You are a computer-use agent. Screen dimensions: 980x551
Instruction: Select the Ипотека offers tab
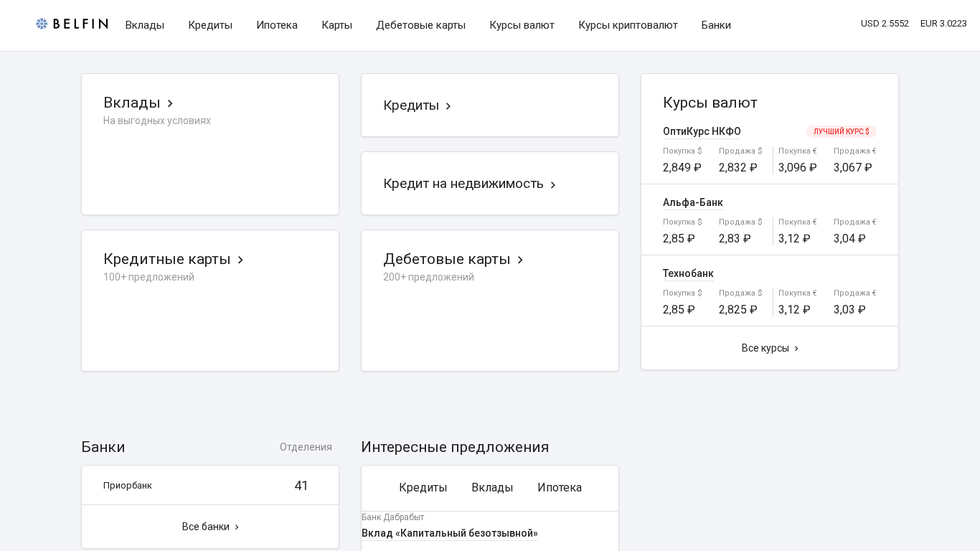pos(560,488)
